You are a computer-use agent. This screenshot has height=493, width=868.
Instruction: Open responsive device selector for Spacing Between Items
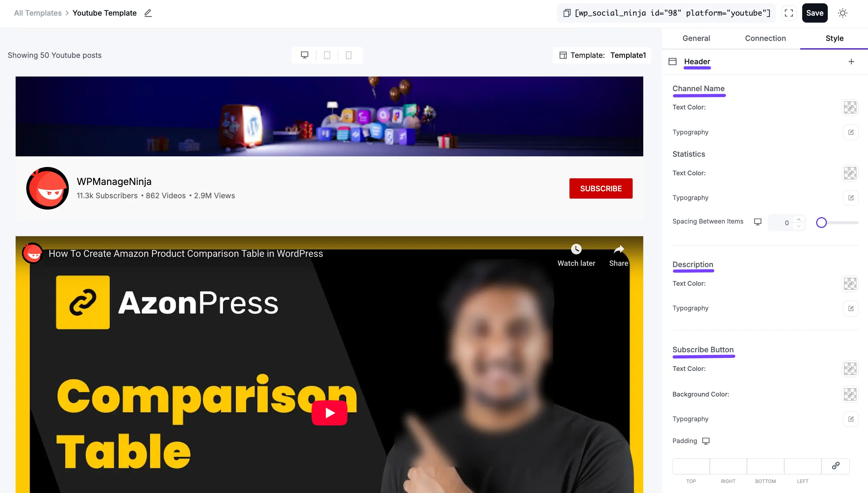point(758,222)
